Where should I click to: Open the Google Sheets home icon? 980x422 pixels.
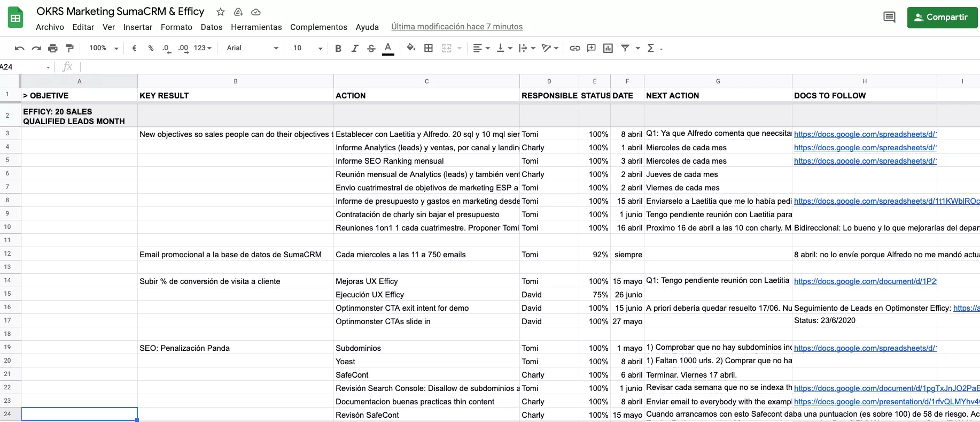click(x=15, y=18)
